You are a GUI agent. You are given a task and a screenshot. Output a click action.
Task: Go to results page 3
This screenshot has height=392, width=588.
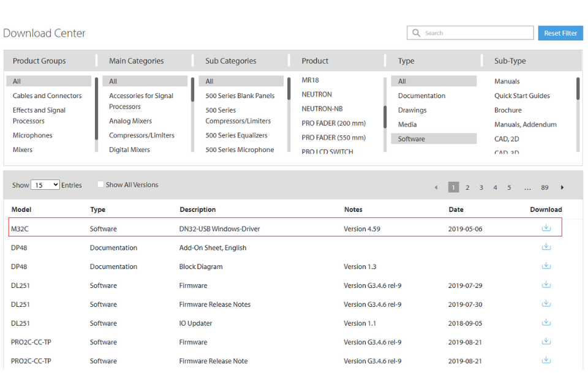pos(481,187)
